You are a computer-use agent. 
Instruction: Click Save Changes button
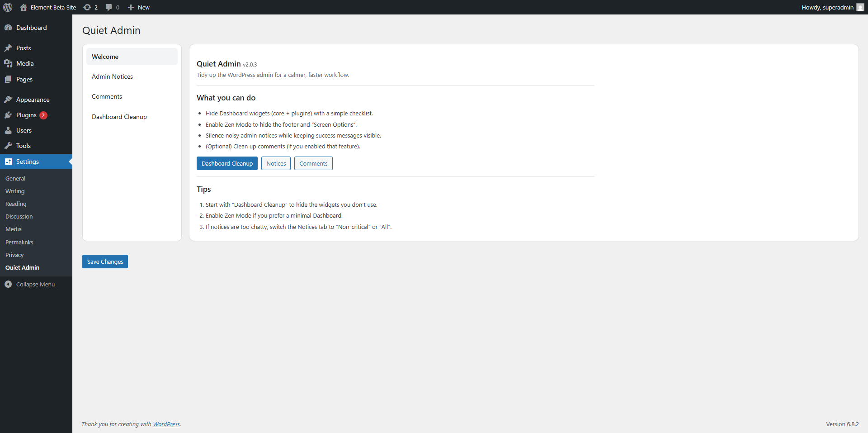[105, 262]
